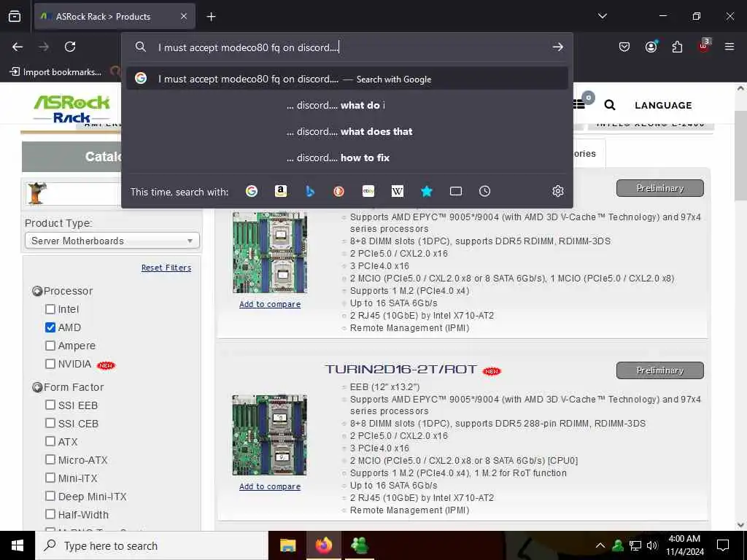Screen dimensions: 747x560
Task: Select 'Search with Google' first suggestion
Action: tap(347, 79)
